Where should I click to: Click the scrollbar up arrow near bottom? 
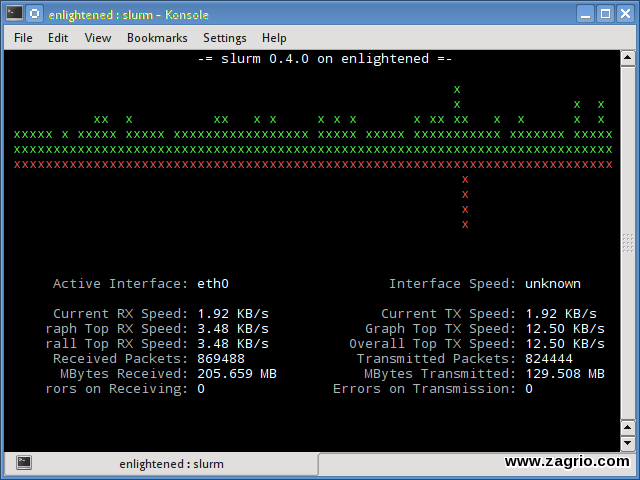(627, 427)
